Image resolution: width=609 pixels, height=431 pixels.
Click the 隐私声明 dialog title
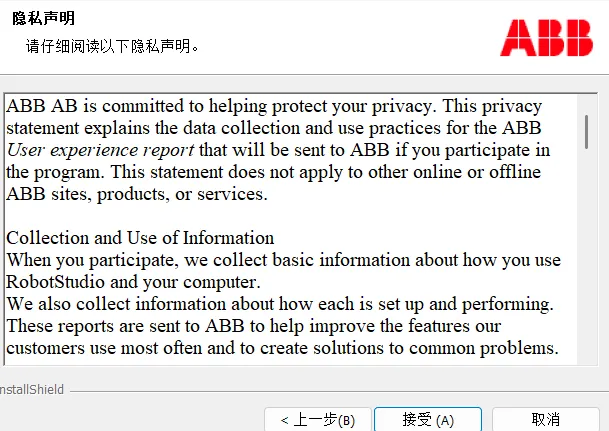(44, 18)
